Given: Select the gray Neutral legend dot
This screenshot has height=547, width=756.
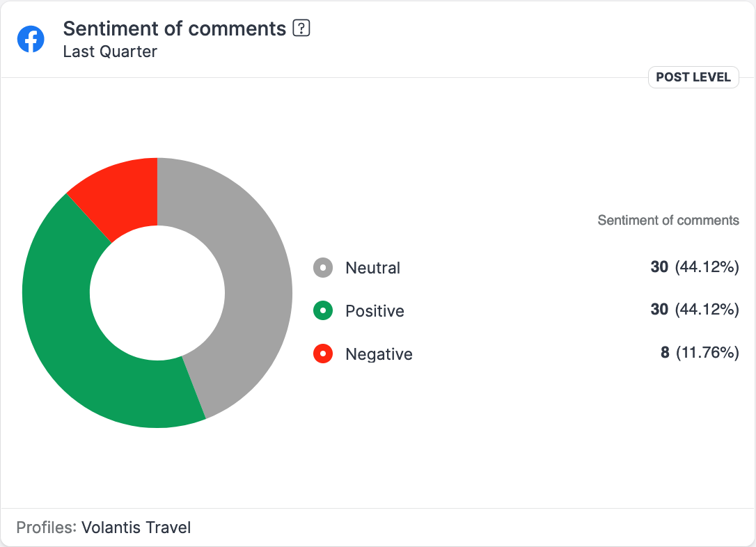Looking at the screenshot, I should [322, 267].
